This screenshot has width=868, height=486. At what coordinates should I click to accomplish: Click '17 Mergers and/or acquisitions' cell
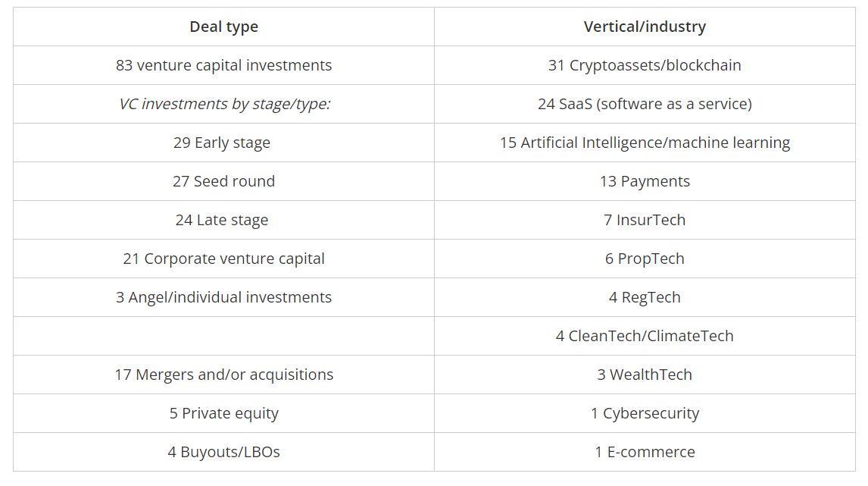click(223, 375)
